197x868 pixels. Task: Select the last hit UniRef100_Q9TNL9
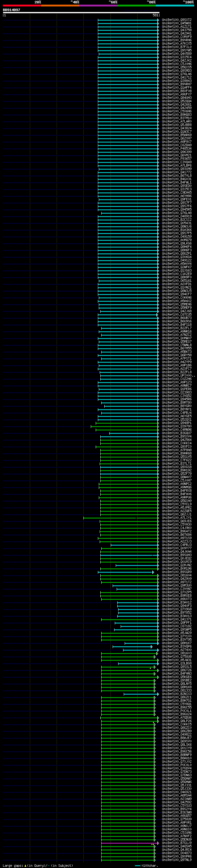click(176, 860)
